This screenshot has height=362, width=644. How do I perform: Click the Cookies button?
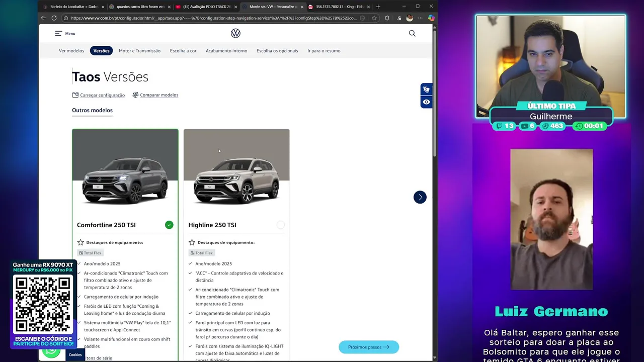75,354
